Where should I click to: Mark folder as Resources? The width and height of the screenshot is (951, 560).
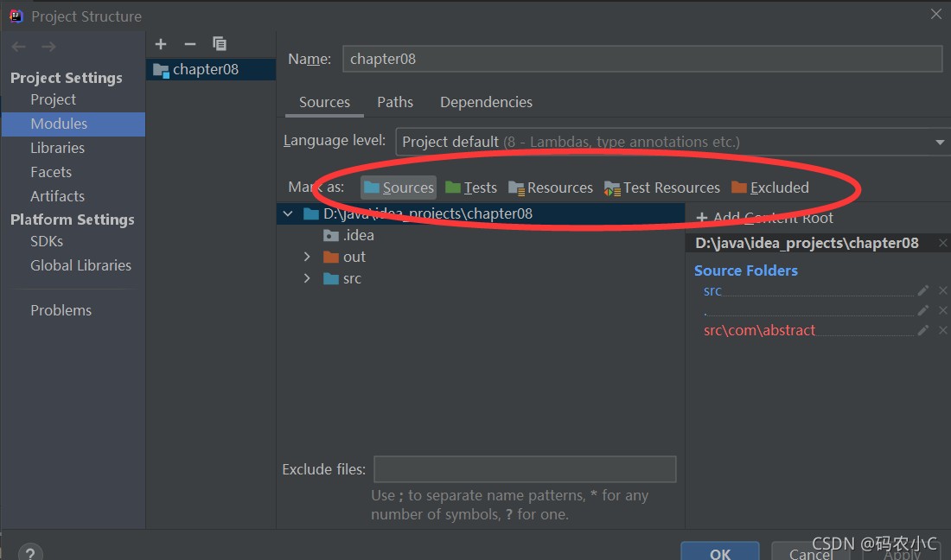point(551,188)
